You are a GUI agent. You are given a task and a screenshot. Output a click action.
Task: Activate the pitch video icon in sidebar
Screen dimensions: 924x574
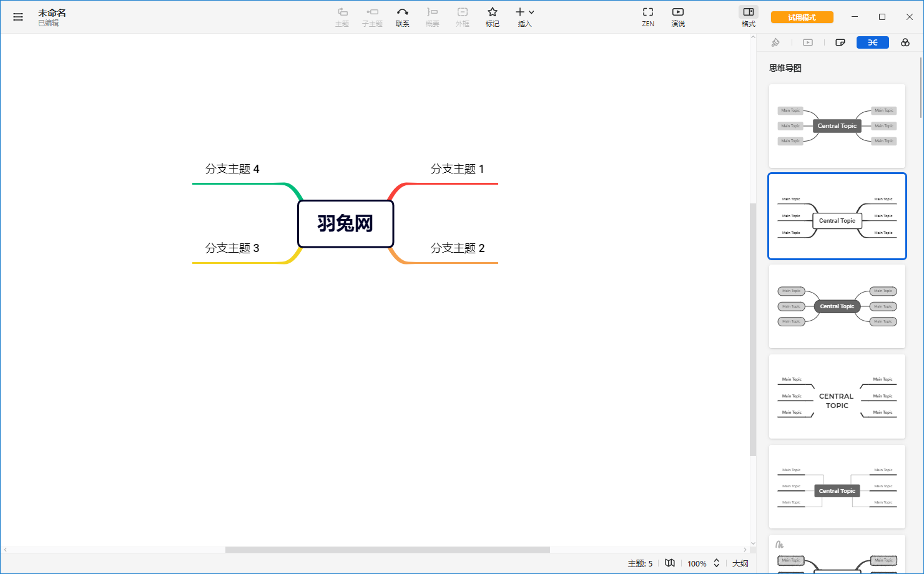(808, 42)
